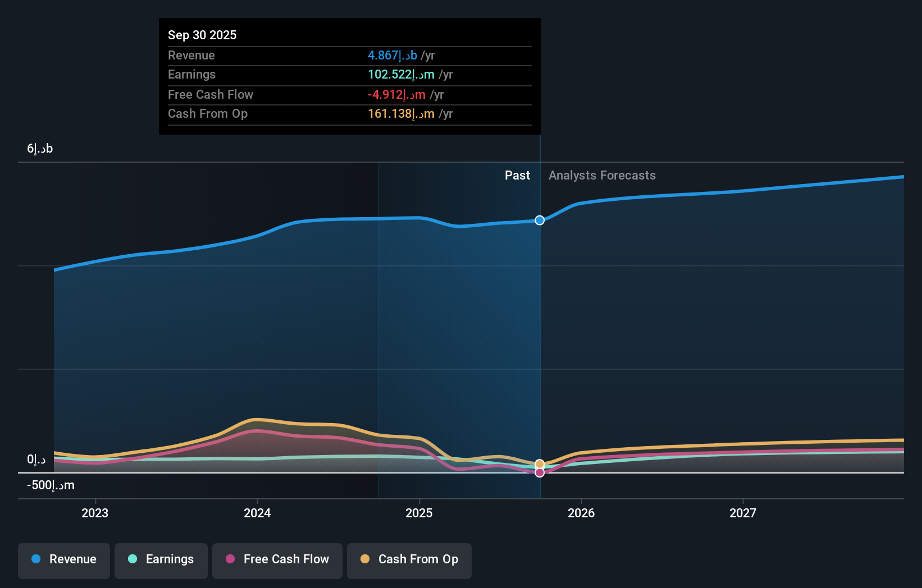Viewport: 922px width, 588px height.
Task: Toggle the Revenue series visibility
Action: pos(63,559)
